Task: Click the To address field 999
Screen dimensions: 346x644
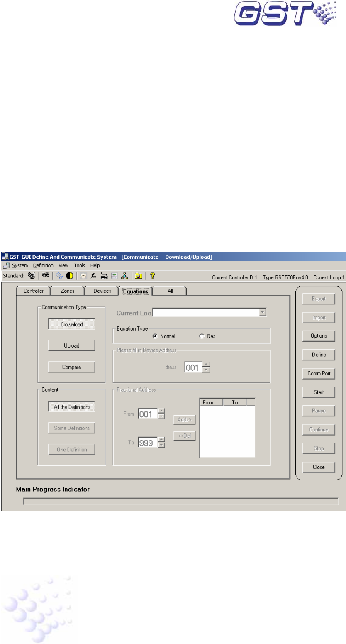Action: click(148, 443)
